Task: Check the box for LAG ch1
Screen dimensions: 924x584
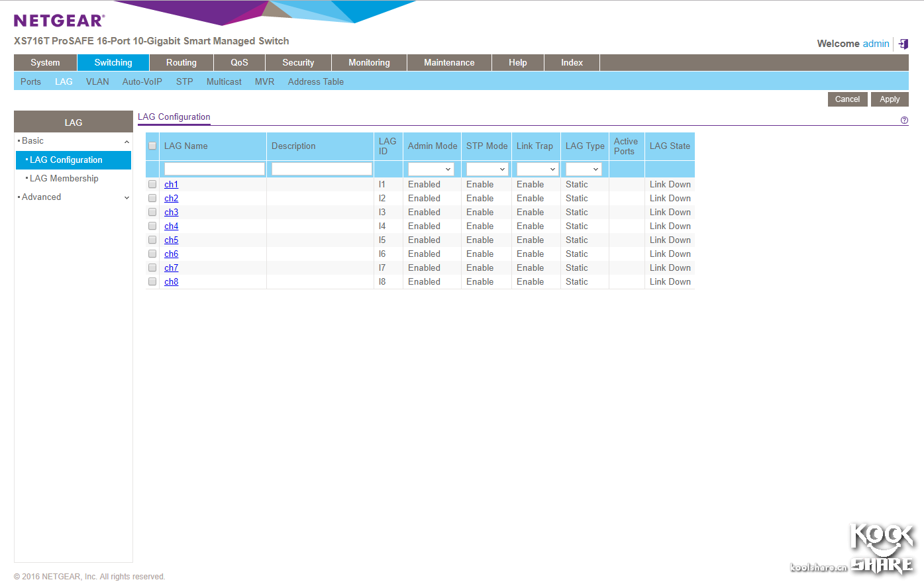Action: [x=152, y=184]
